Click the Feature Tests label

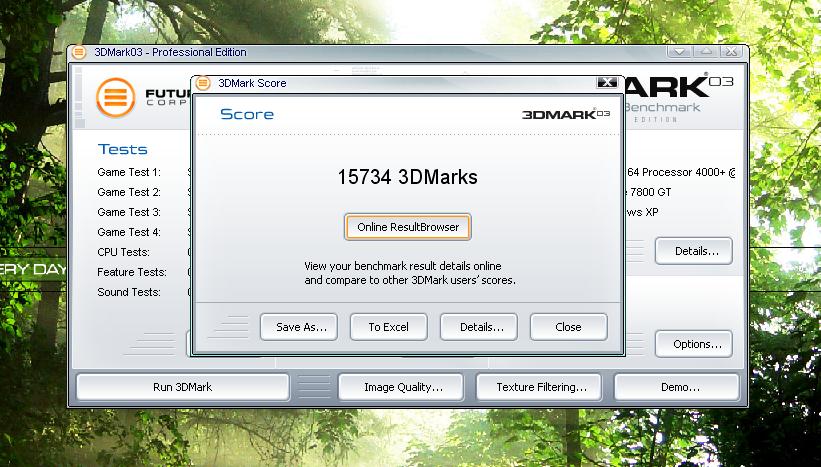click(x=132, y=272)
